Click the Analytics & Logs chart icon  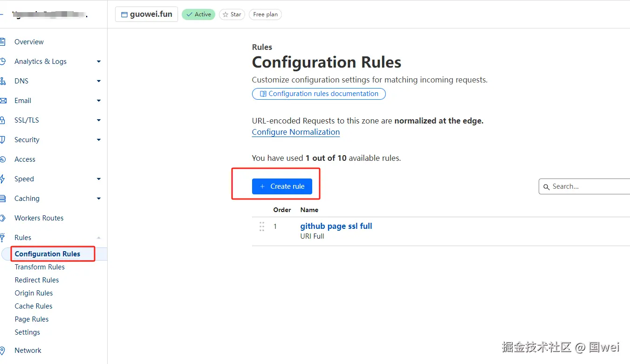click(x=3, y=62)
